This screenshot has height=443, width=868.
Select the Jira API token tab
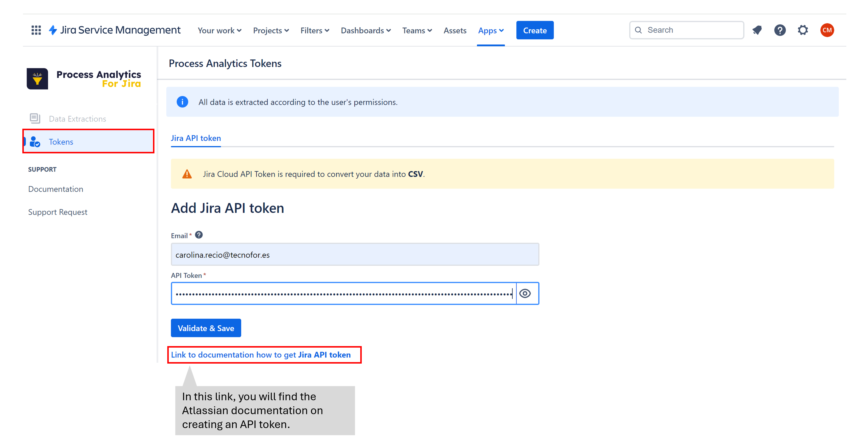[x=196, y=138]
